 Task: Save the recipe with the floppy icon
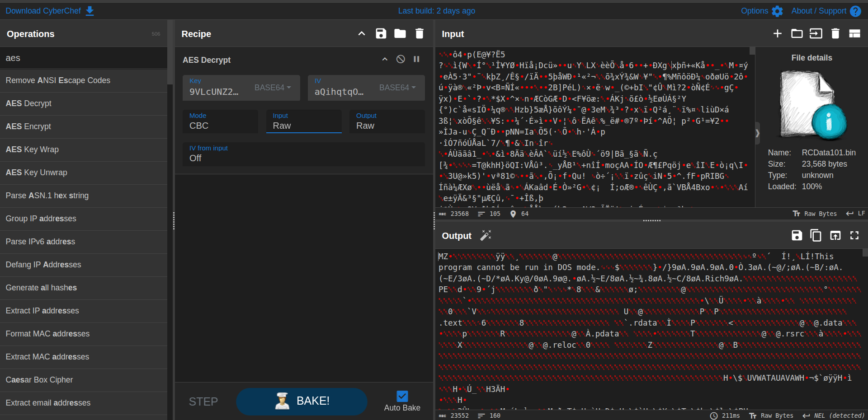coord(381,33)
